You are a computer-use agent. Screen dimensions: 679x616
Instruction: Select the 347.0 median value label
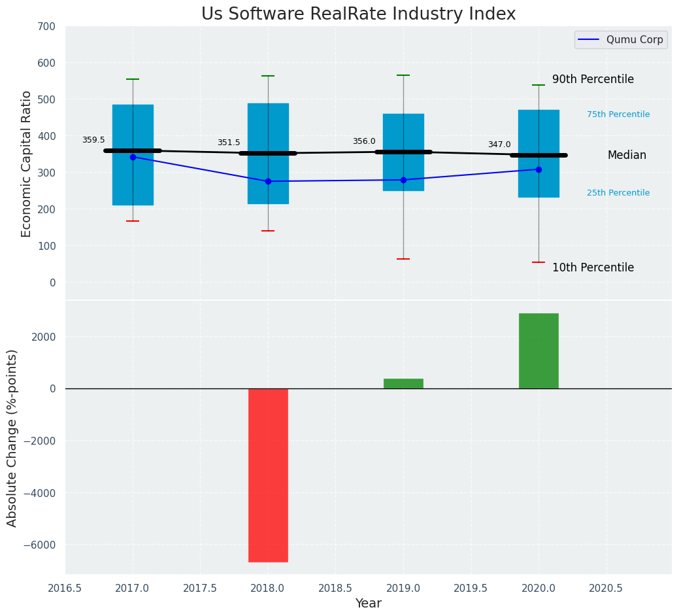click(499, 145)
